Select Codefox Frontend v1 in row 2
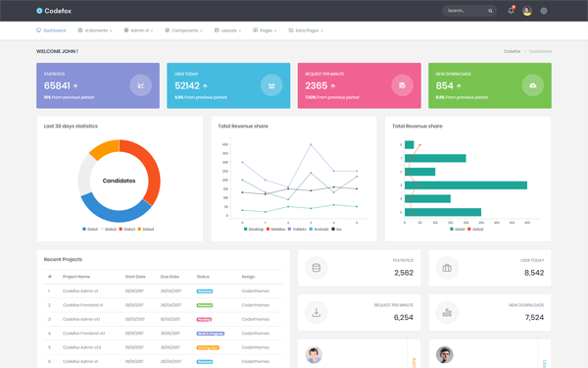This screenshot has width=588, height=368. (83, 305)
